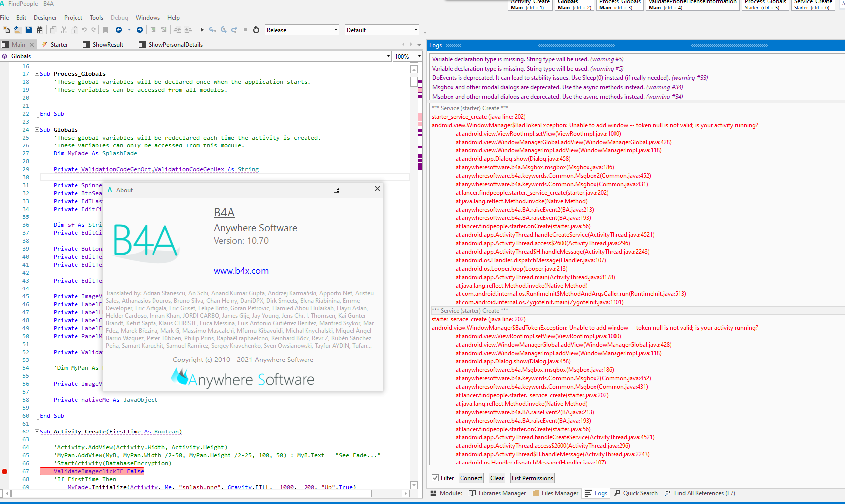Open the Quick Search panel tab

[636, 493]
